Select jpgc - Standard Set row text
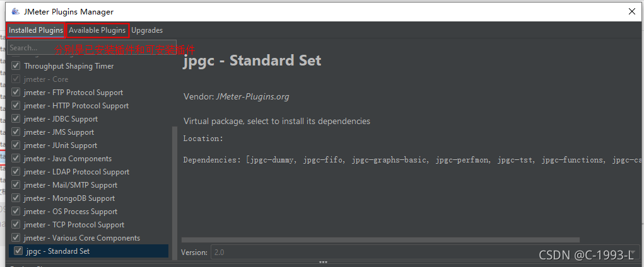The image size is (644, 267). point(58,251)
